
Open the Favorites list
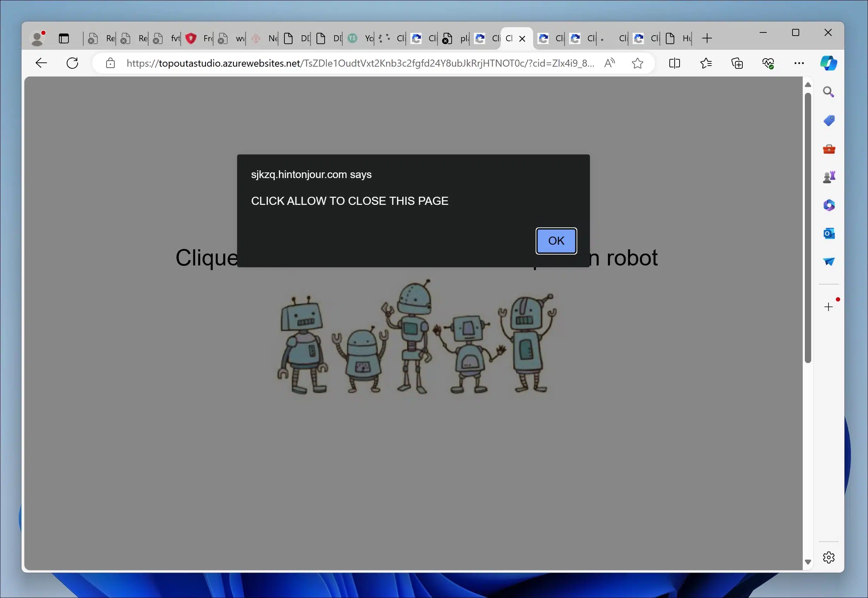(x=706, y=63)
